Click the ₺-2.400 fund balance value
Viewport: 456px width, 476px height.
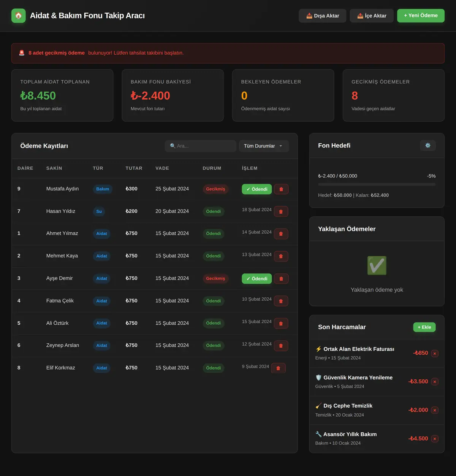click(x=150, y=96)
